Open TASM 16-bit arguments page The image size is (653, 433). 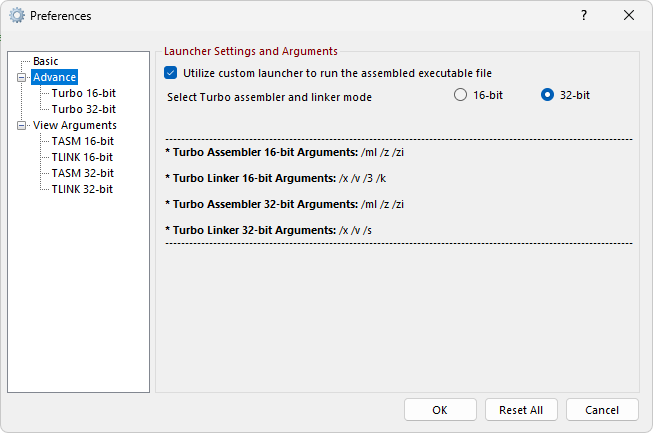click(x=82, y=141)
